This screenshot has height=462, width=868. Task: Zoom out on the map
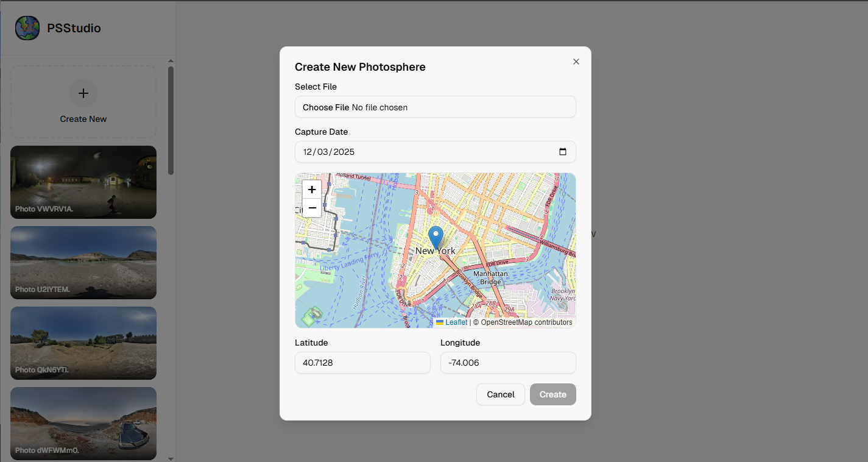click(x=312, y=208)
